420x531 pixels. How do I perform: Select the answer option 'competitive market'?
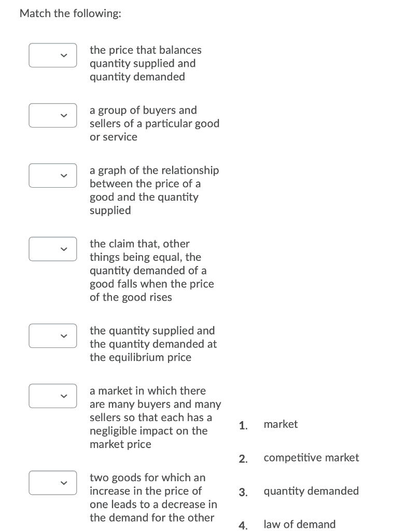coord(311,457)
